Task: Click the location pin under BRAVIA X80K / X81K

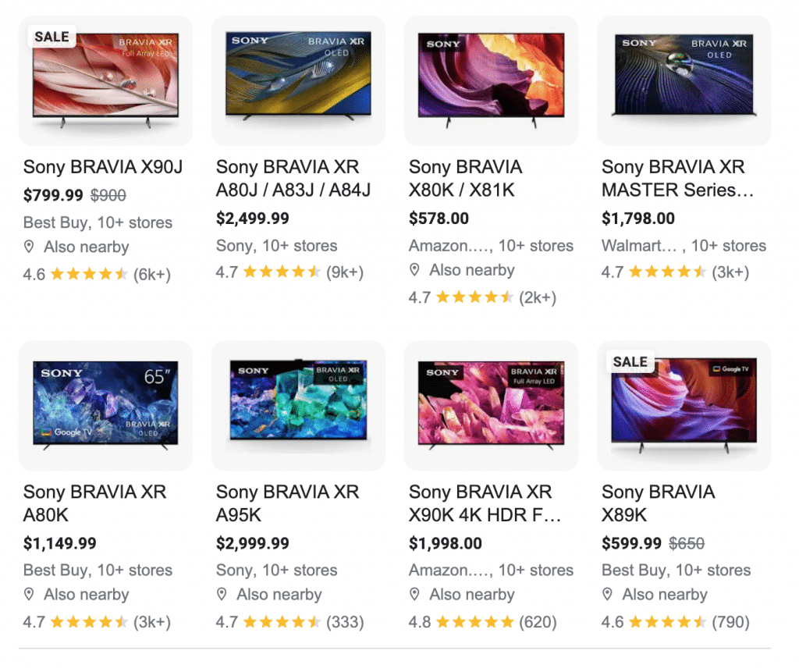Action: click(x=415, y=270)
